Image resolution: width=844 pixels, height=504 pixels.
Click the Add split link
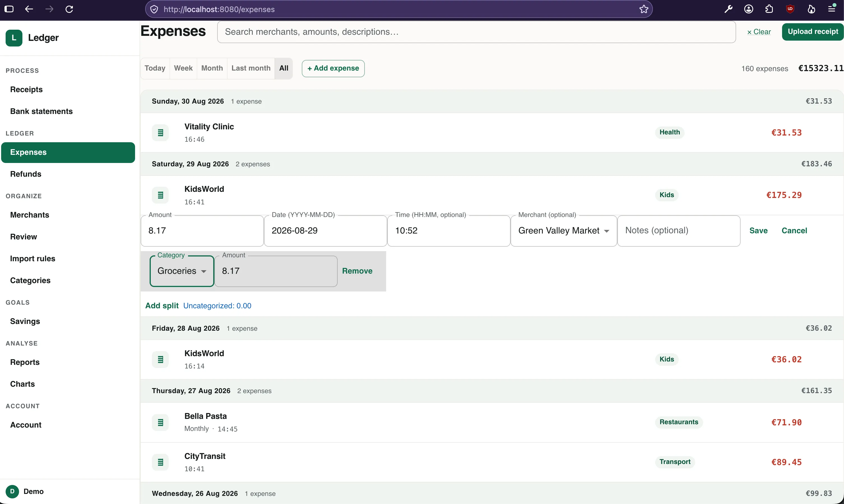(x=162, y=306)
